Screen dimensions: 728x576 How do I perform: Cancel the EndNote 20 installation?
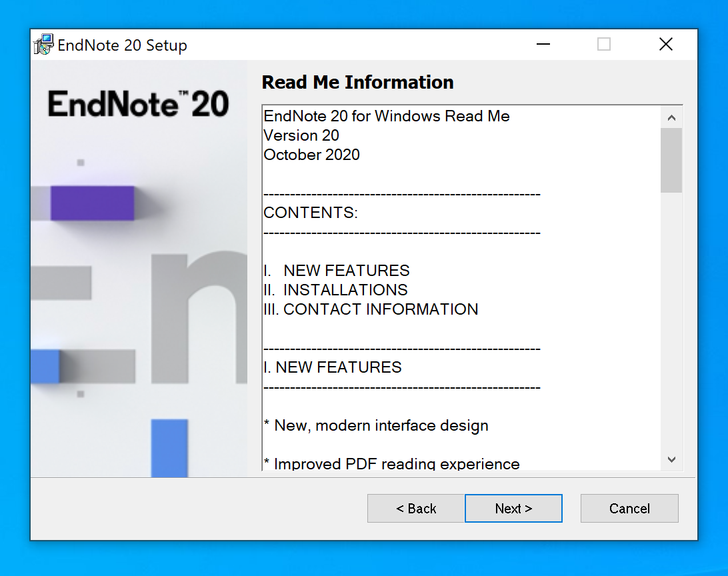coord(629,509)
